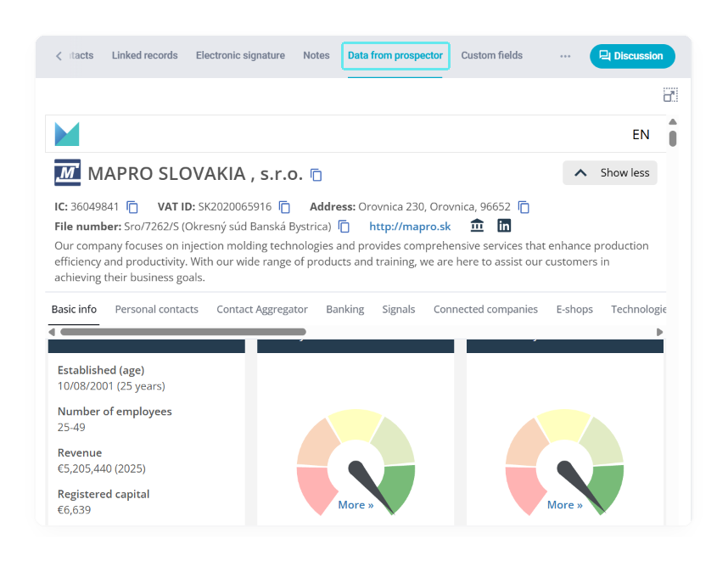Click the teal prospector logo

coord(67,134)
